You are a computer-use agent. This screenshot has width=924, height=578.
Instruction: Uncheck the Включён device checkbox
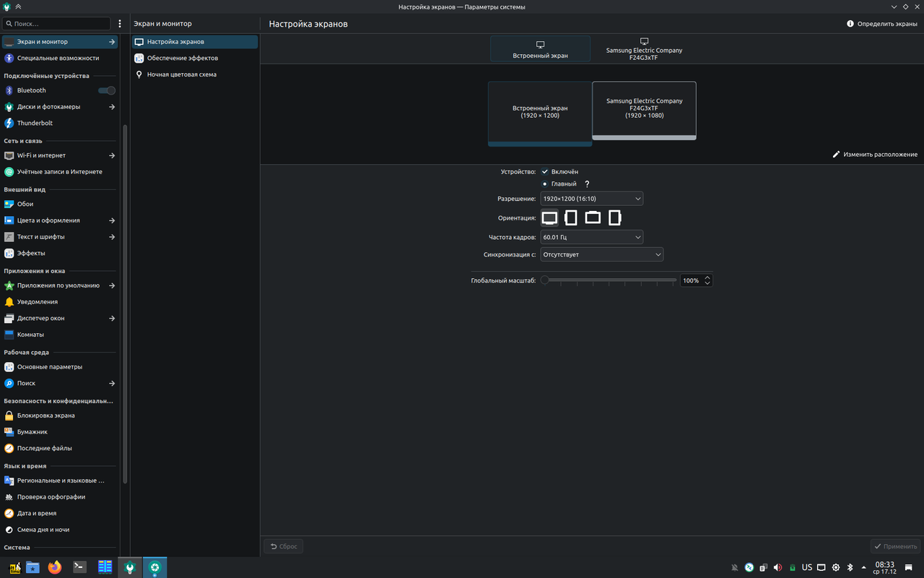click(545, 172)
